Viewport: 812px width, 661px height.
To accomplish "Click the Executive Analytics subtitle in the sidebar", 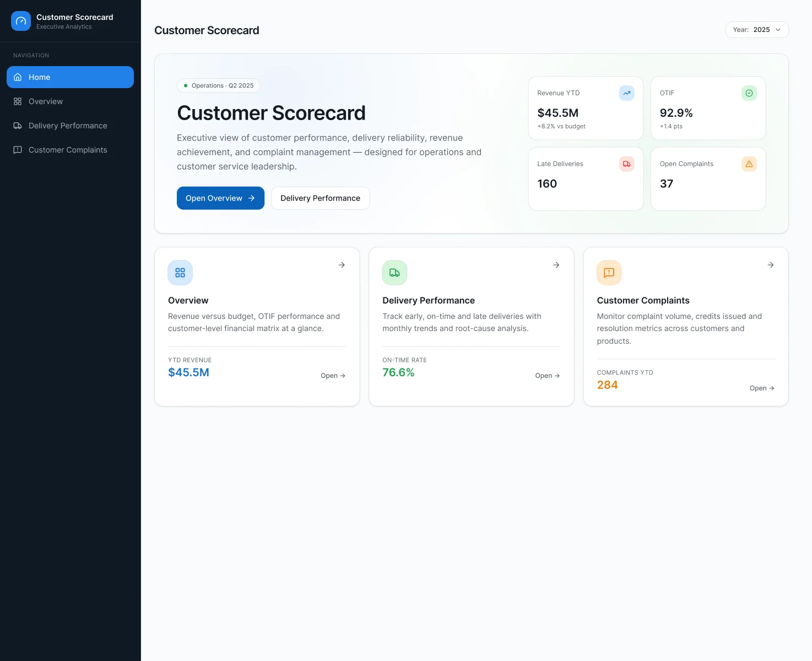I will [x=64, y=26].
